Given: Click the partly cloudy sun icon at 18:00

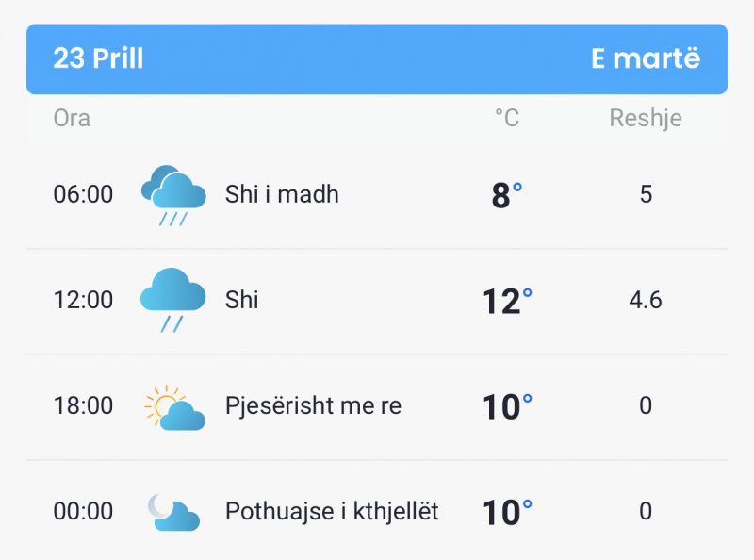Looking at the screenshot, I should (x=174, y=407).
